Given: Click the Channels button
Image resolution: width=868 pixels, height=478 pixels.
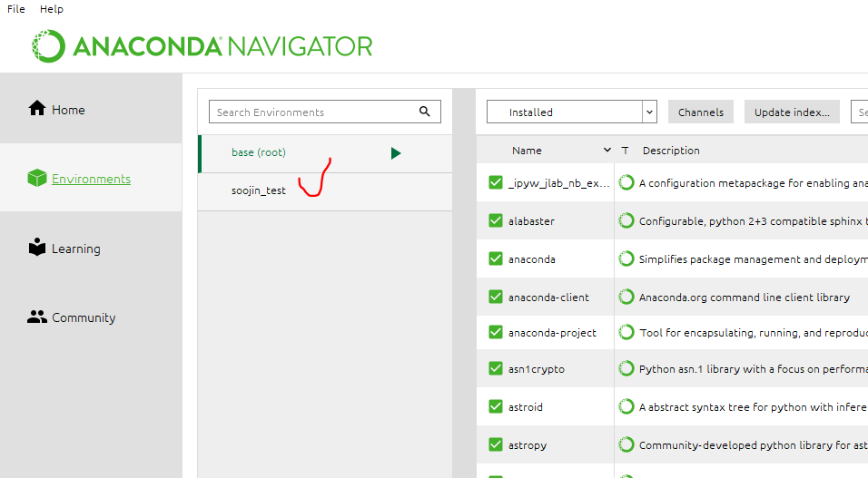Looking at the screenshot, I should [x=701, y=112].
